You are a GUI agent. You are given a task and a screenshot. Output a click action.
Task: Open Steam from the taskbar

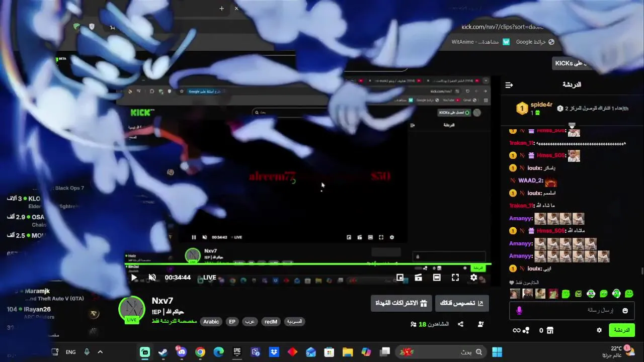coord(163,352)
